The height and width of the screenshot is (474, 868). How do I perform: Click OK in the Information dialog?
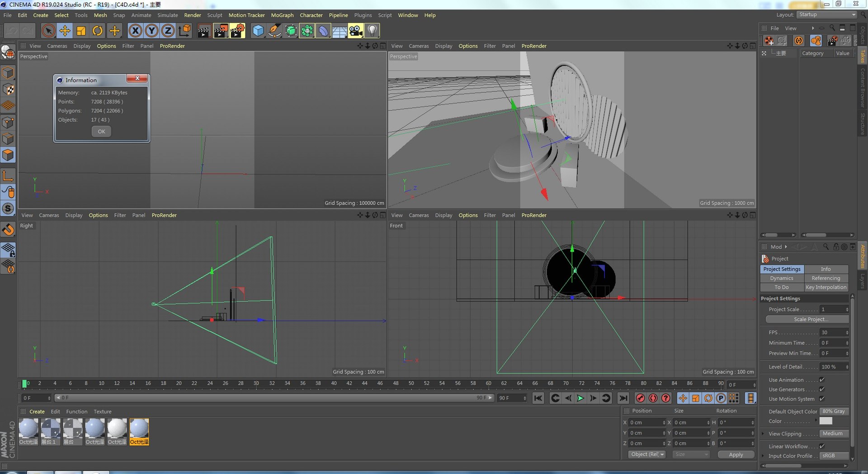pyautogui.click(x=101, y=132)
